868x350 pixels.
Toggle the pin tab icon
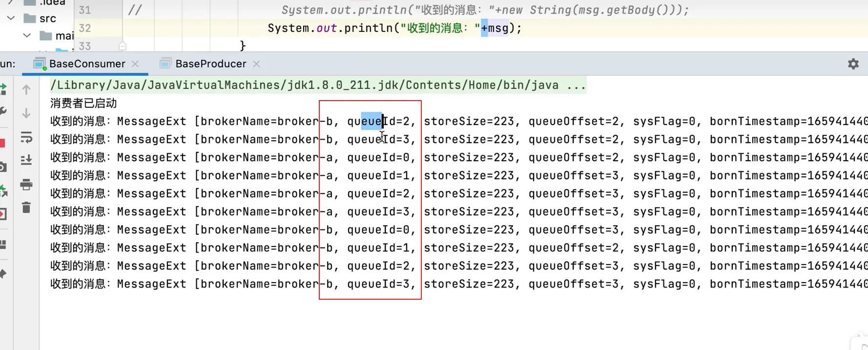[3, 274]
